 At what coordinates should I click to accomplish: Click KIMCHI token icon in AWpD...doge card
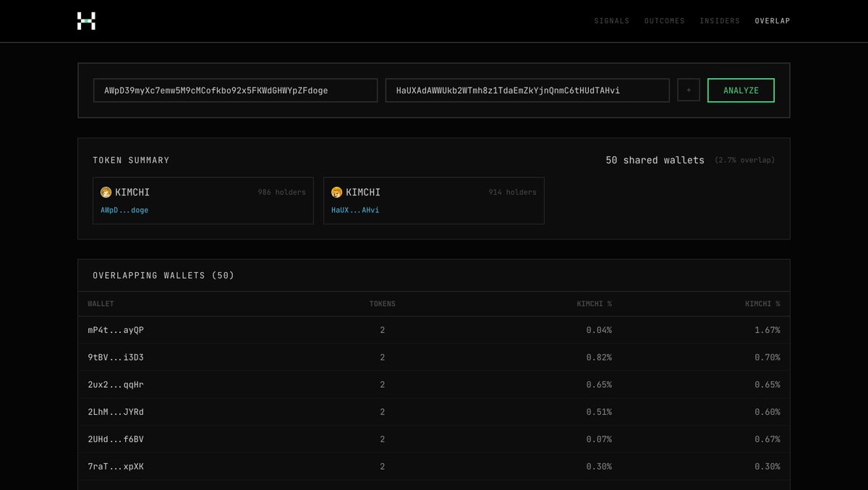pos(106,193)
